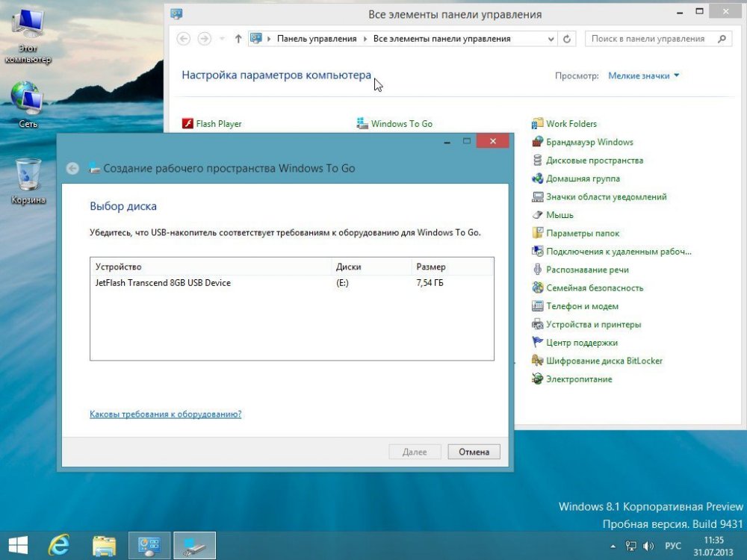
Task: Click the Сеть desktop icon
Action: (28, 98)
